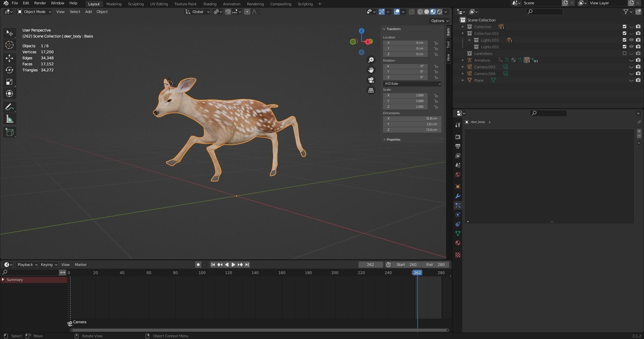Toggle X-ray mode in viewport header
This screenshot has width=644, height=339.
point(412,12)
